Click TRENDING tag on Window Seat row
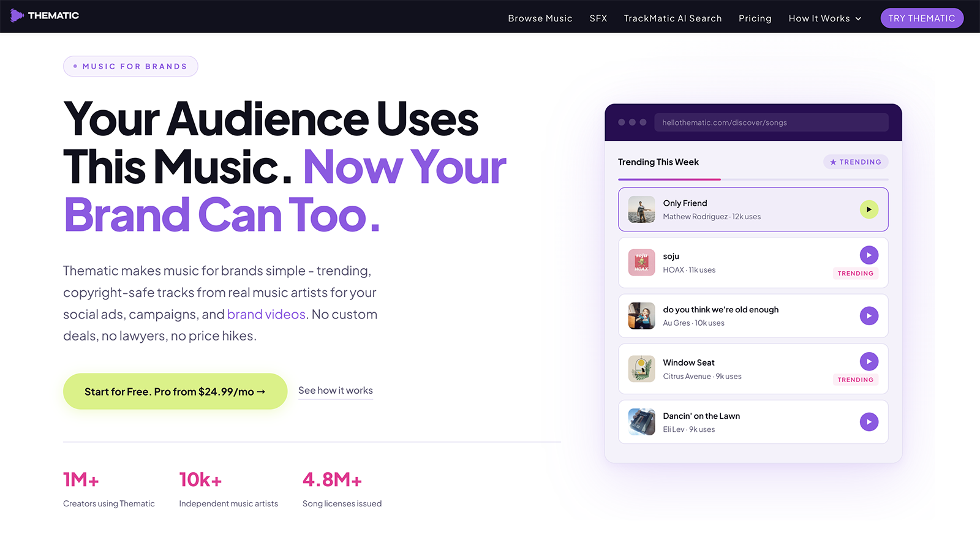The width and height of the screenshot is (980, 537). [856, 380]
